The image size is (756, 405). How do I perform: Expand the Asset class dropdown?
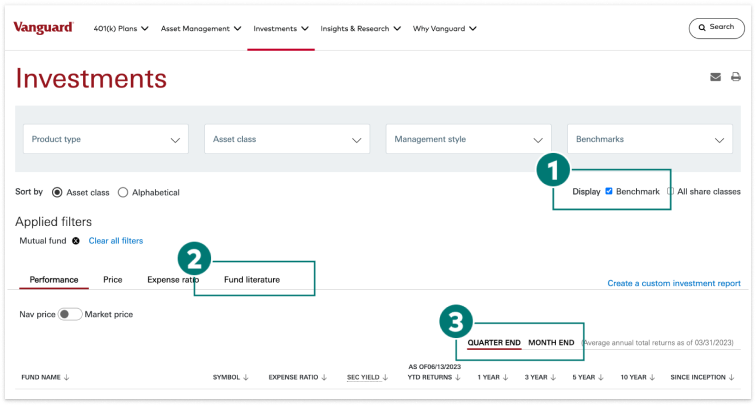click(x=287, y=140)
